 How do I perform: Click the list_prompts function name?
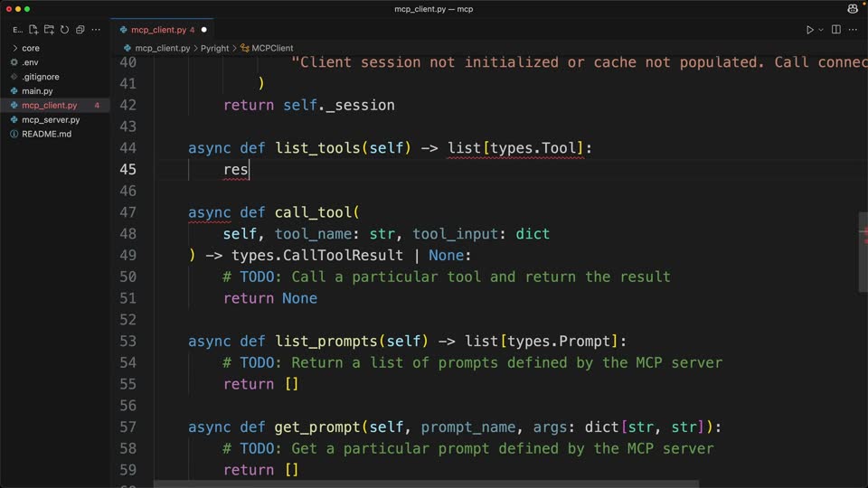[x=326, y=342]
